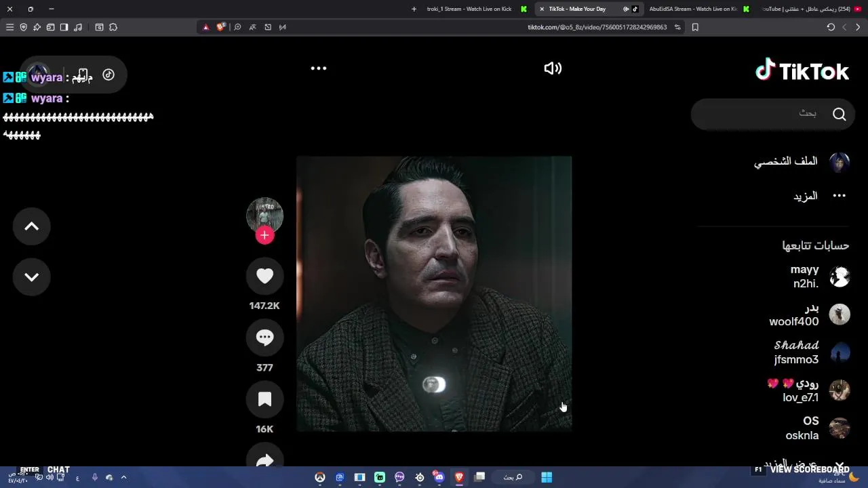Open the three-dot video options menu

point(319,68)
